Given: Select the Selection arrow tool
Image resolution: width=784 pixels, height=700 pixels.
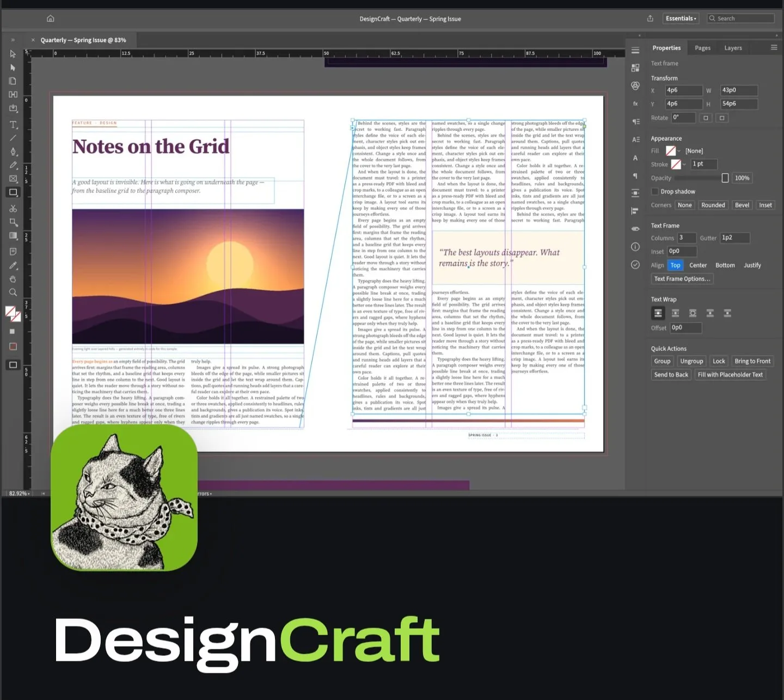Looking at the screenshot, I should (13, 54).
